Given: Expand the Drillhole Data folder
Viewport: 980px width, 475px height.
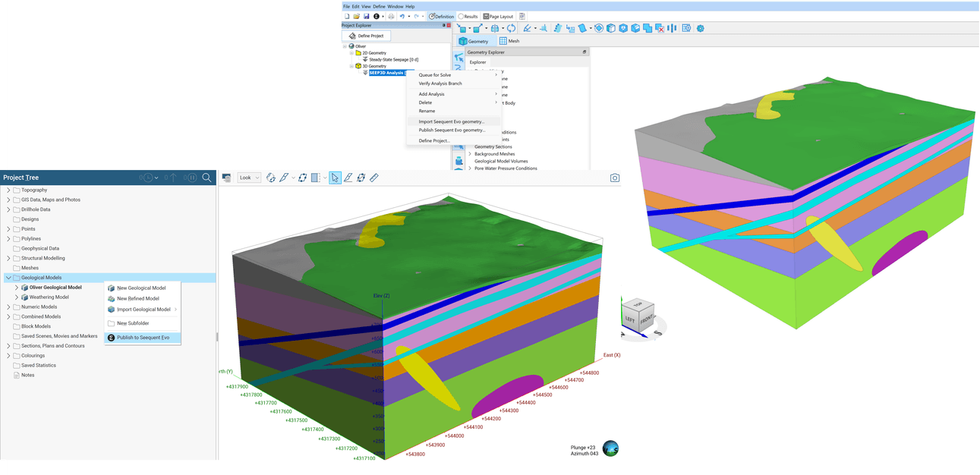Looking at the screenshot, I should coord(8,209).
